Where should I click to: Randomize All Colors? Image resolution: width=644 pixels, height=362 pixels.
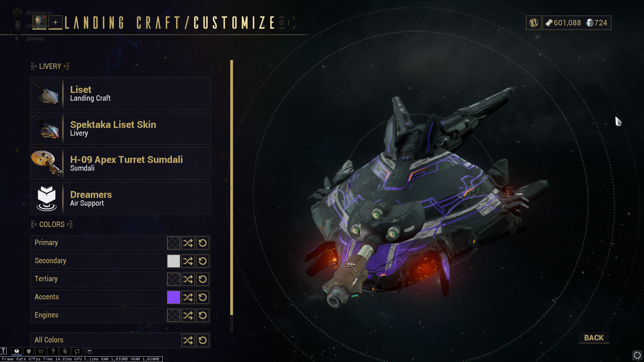point(188,340)
